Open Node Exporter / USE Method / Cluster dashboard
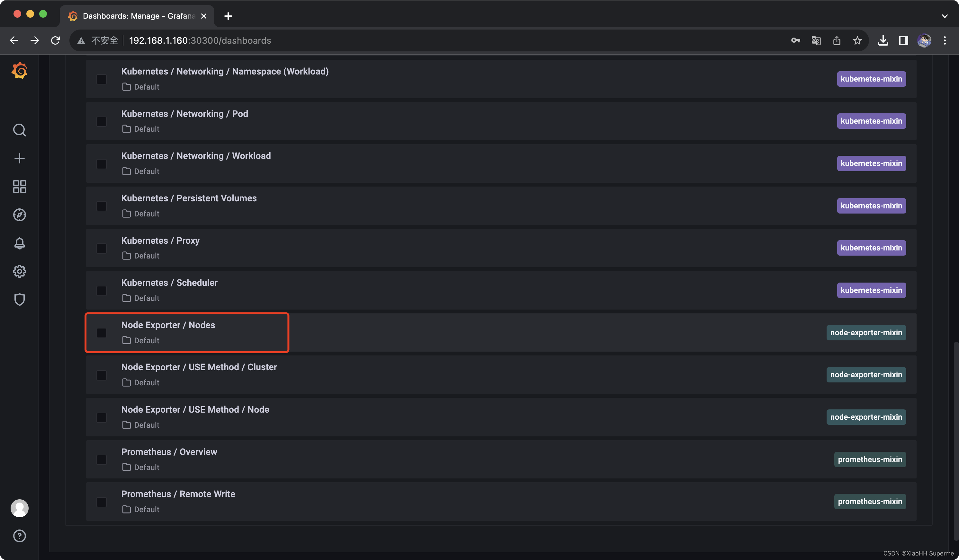 pyautogui.click(x=199, y=367)
